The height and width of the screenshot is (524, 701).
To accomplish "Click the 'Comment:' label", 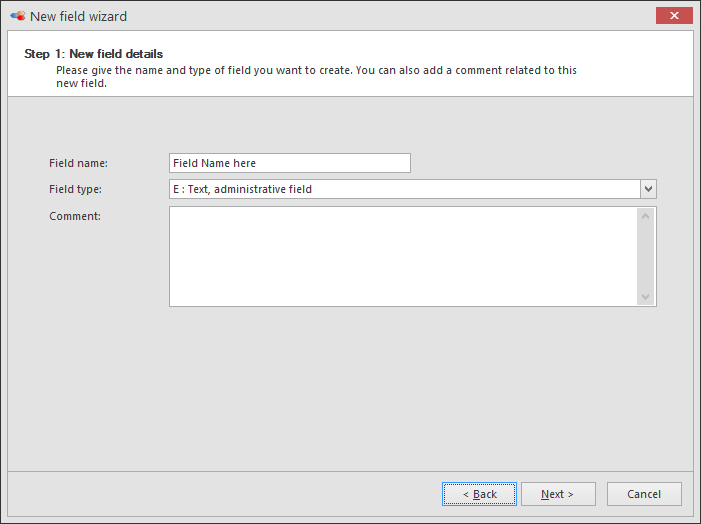I will 75,216.
